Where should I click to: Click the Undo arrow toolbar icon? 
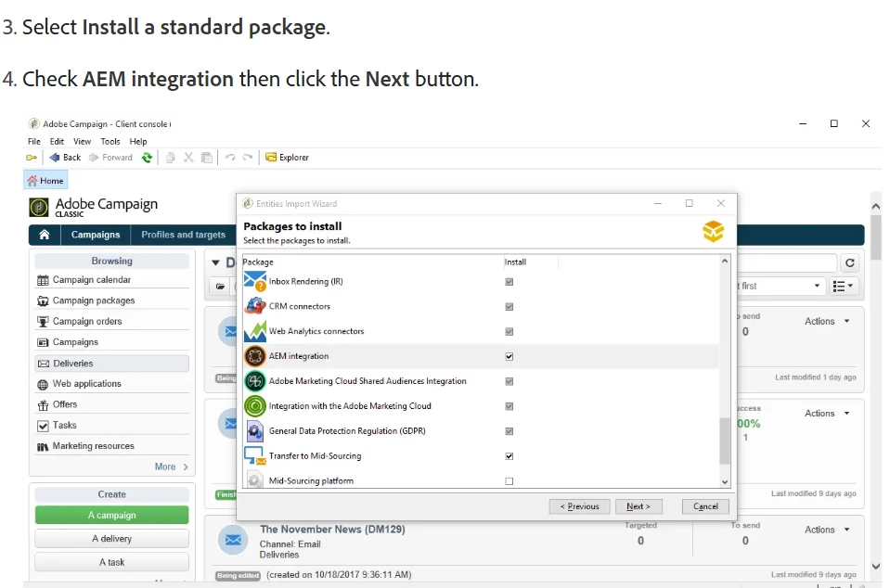point(230,157)
